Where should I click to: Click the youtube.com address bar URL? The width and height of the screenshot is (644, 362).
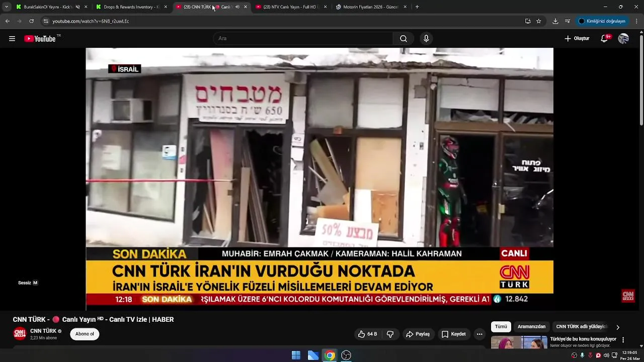(x=91, y=21)
